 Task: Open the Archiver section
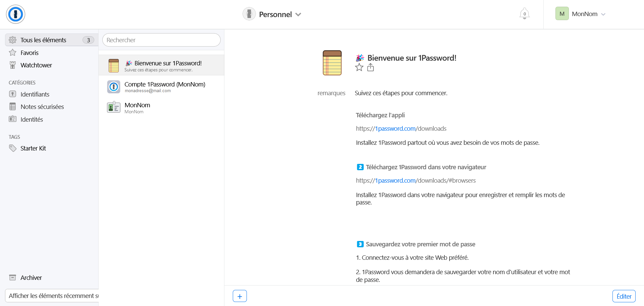coord(31,278)
